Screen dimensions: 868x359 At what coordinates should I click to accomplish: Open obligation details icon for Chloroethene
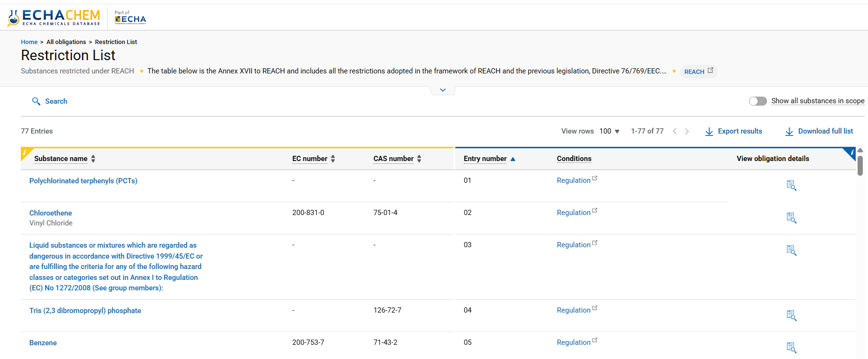click(791, 218)
